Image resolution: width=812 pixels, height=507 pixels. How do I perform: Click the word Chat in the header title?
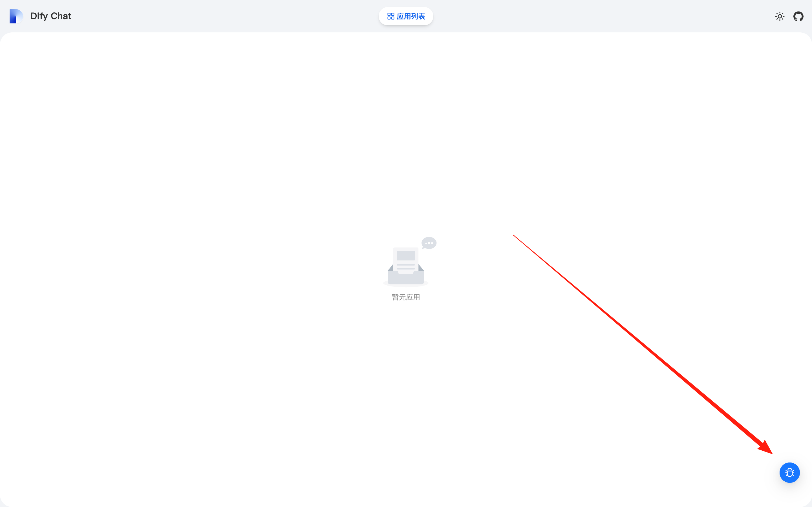61,16
